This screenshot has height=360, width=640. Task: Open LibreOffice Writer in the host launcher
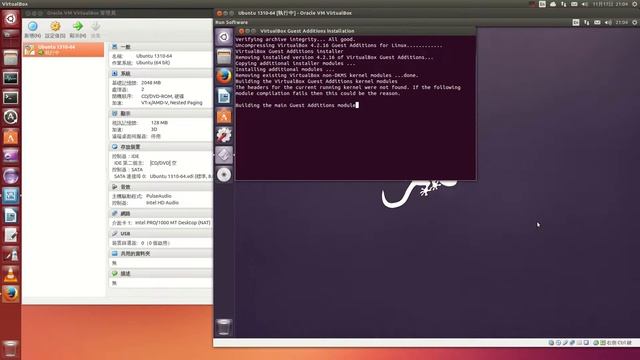(10, 216)
